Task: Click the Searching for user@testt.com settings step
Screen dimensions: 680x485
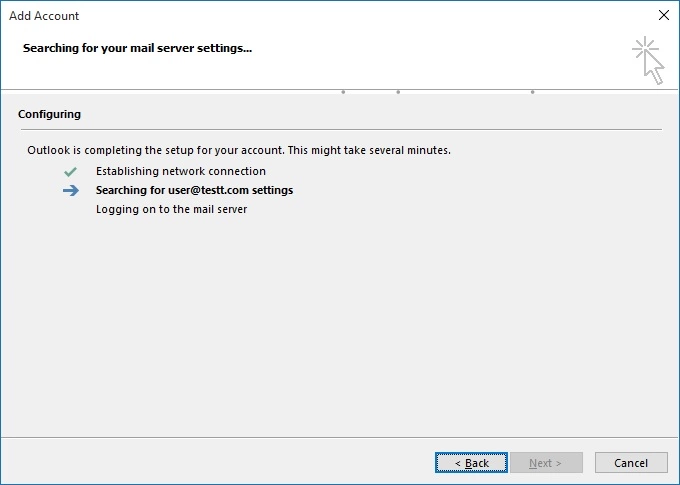Action: click(194, 190)
